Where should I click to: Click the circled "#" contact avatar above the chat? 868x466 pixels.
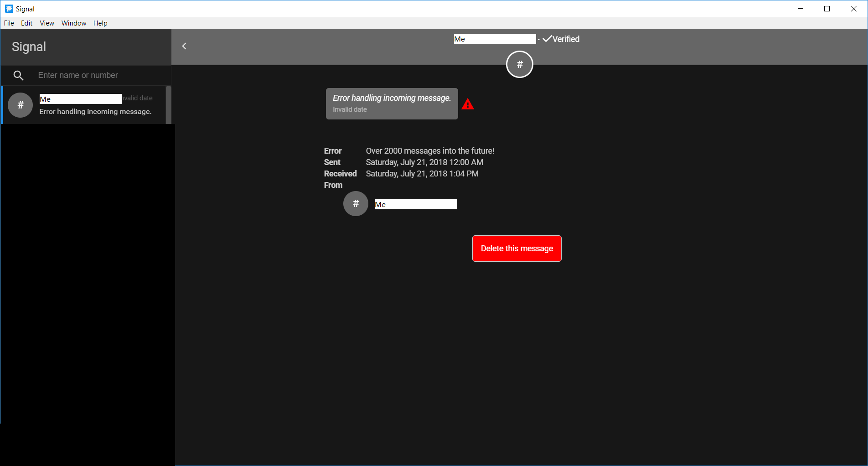[x=519, y=64]
